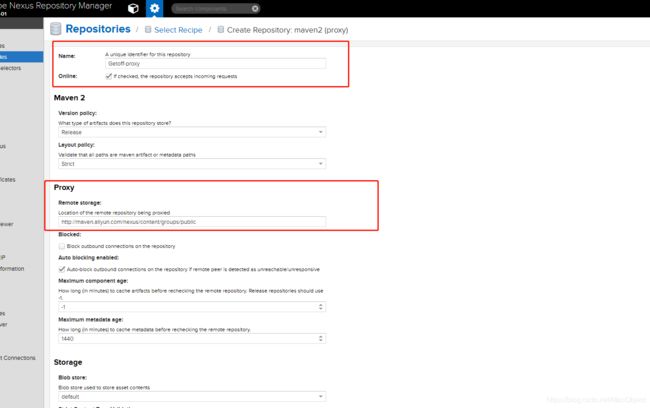Screen dimensions: 650x408
Task: Open the Select Recipe breadcrumb
Action: pos(178,30)
